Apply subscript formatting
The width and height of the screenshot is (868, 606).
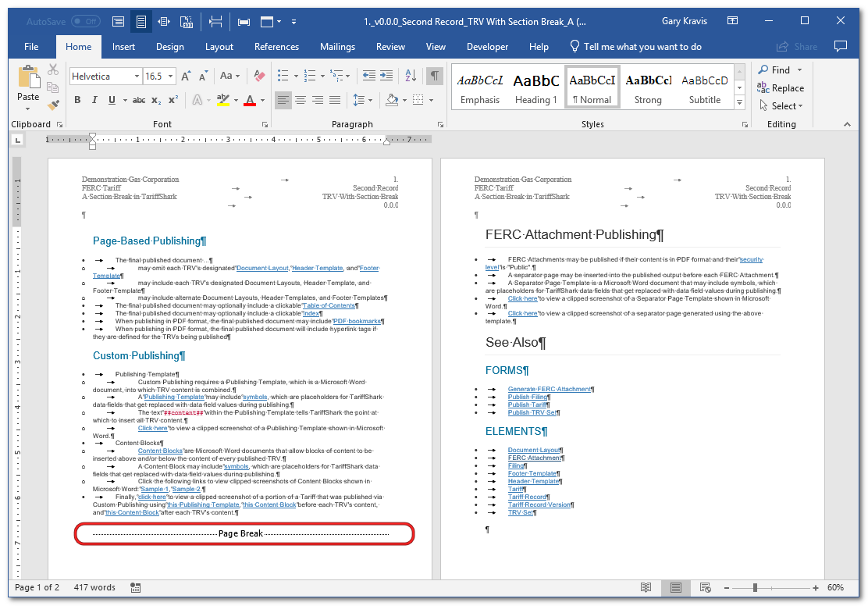tap(157, 100)
